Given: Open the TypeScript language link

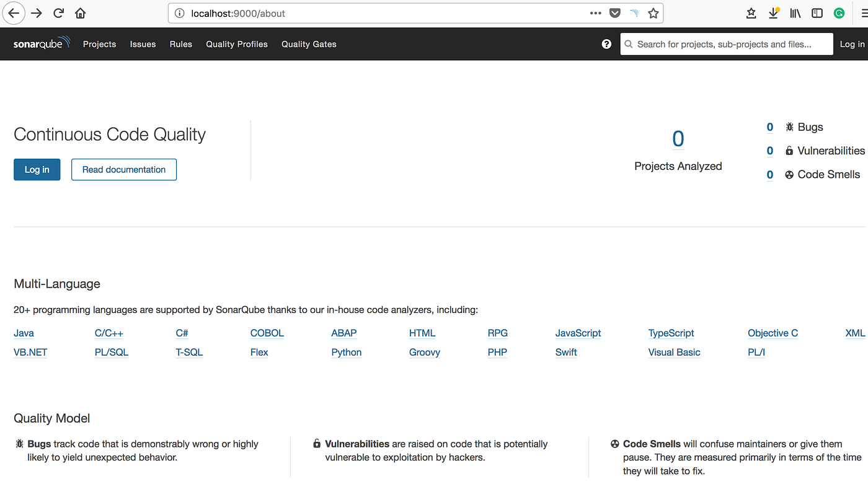Looking at the screenshot, I should coord(671,333).
